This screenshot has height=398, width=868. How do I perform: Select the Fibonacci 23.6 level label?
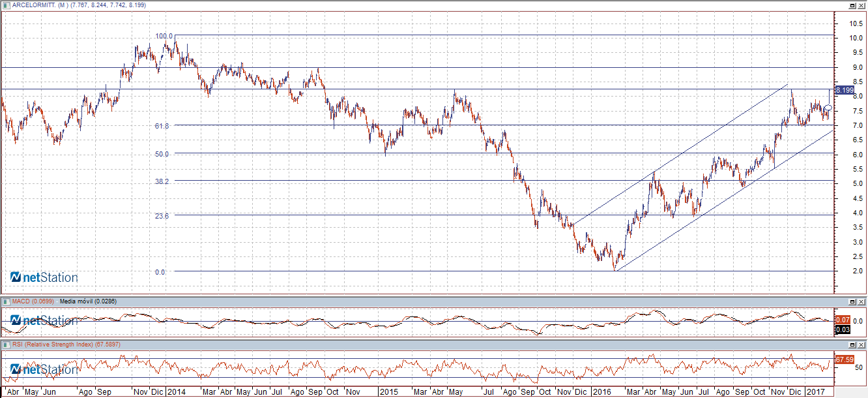pos(162,216)
